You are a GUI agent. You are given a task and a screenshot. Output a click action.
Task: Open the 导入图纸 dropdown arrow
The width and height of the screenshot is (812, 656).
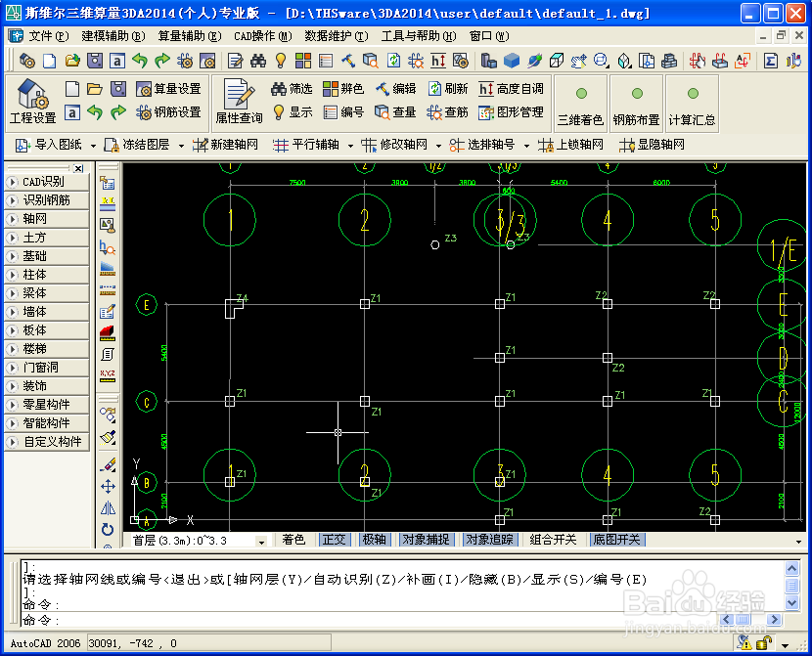tap(93, 146)
